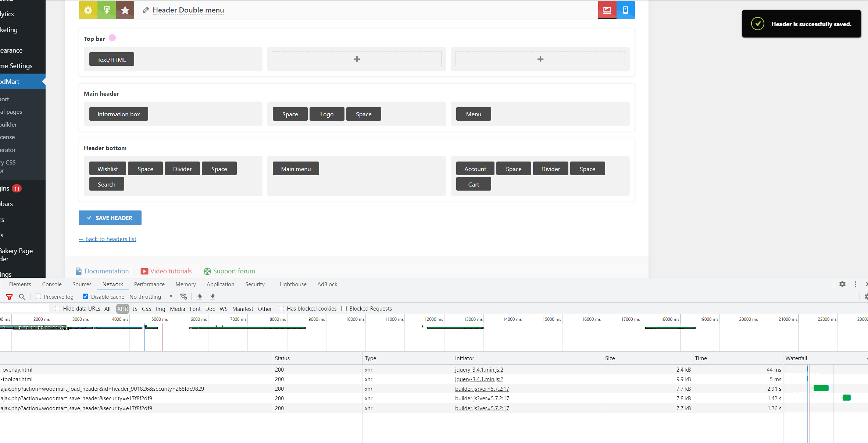Open the Console tab in DevTools
Viewport: 868px width, 443px height.
coord(52,284)
